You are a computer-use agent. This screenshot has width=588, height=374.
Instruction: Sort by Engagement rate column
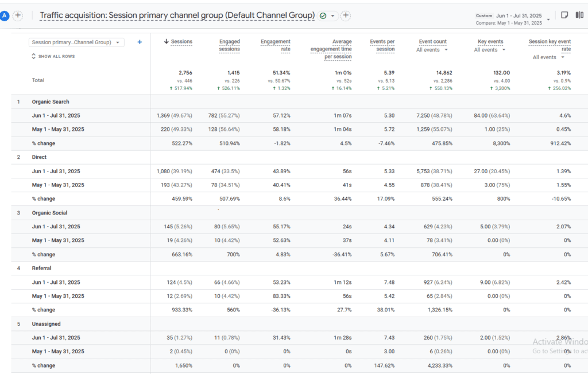276,41
